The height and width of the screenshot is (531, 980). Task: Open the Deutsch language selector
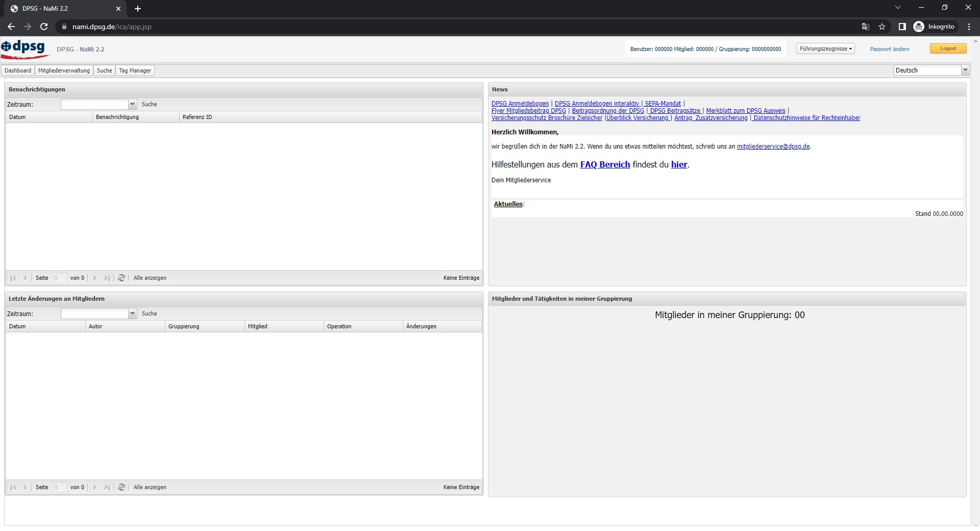[x=931, y=70]
